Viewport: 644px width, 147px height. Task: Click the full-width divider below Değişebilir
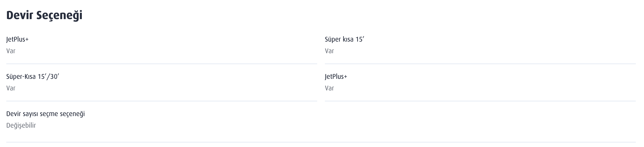[x=321, y=142]
